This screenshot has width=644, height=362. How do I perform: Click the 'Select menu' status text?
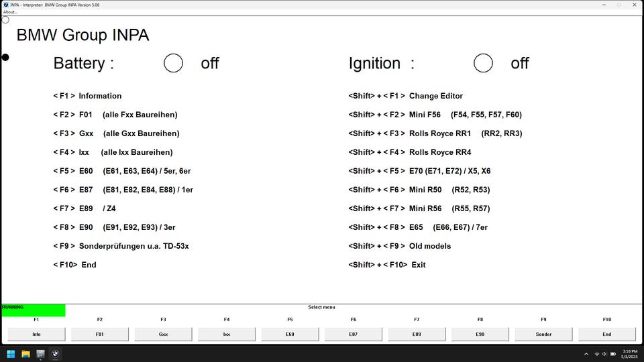pyautogui.click(x=321, y=307)
